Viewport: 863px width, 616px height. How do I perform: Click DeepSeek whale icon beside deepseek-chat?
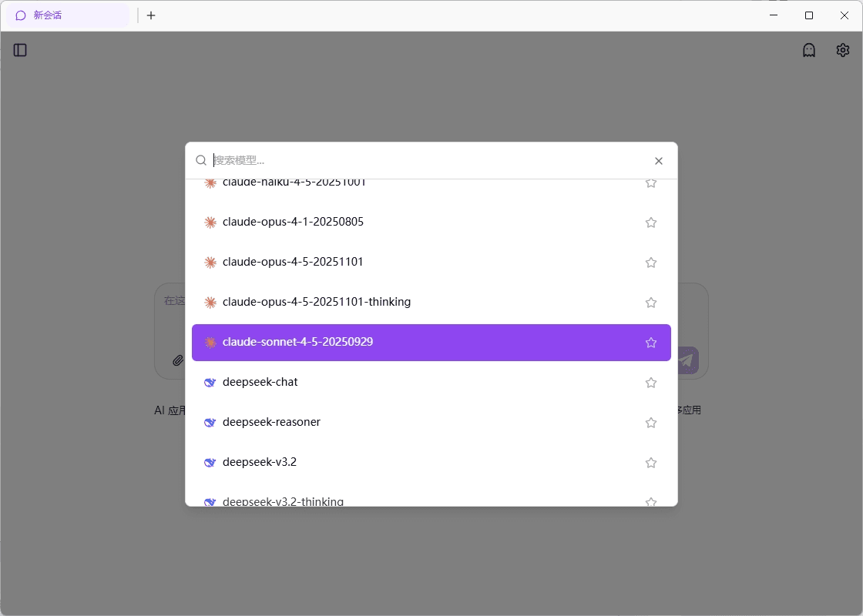[210, 382]
